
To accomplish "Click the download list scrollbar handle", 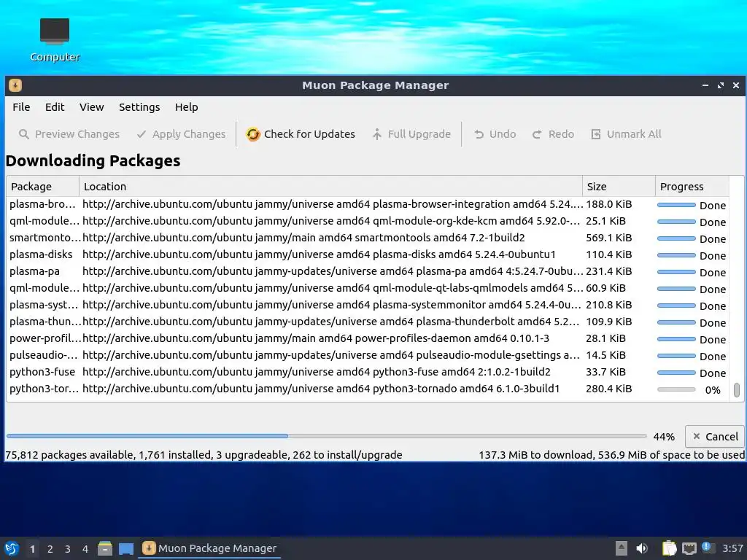I will (737, 390).
